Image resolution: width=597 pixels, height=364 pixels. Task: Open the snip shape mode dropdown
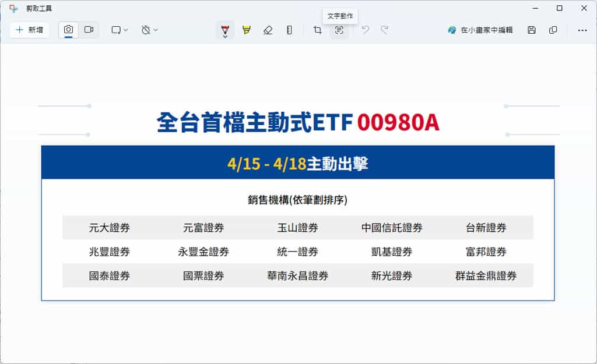[119, 30]
